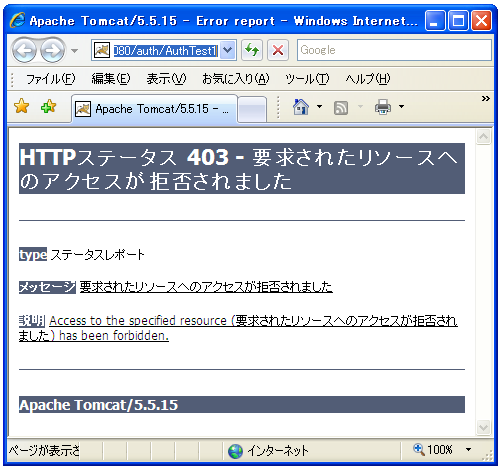Go forward with the Forward arrow button
500x468 pixels.
pyautogui.click(x=52, y=51)
